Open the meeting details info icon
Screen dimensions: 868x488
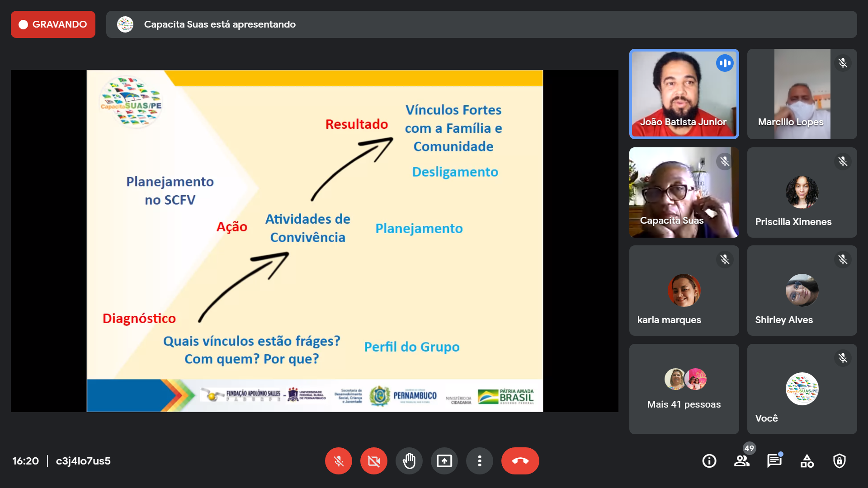pos(709,461)
